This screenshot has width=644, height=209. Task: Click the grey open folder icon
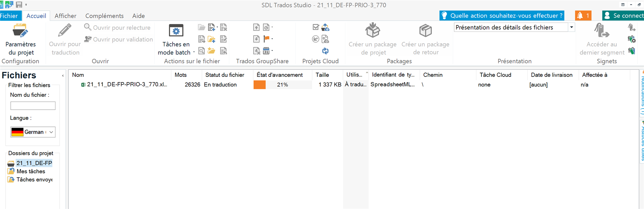pos(202,27)
